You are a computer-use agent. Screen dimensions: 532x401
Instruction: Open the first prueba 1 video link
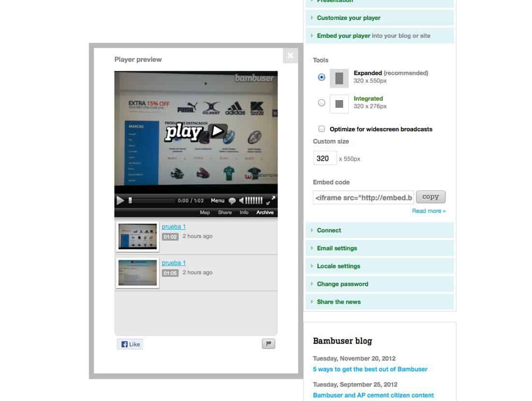tap(174, 227)
